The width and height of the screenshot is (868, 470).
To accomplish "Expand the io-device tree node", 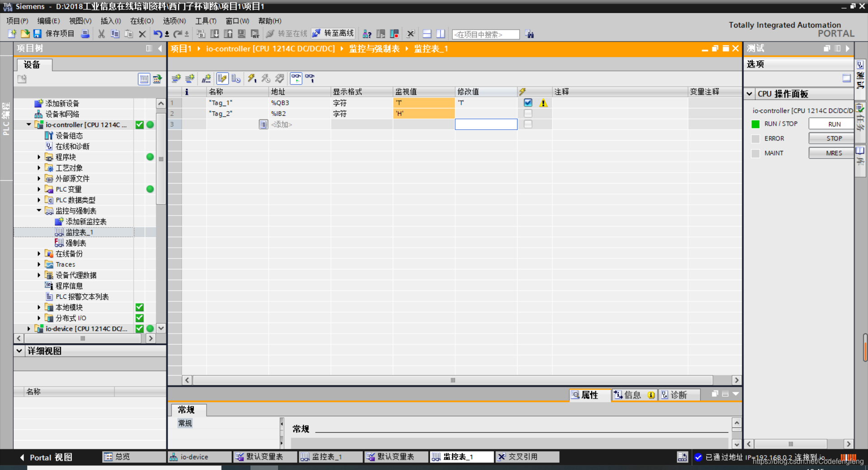I will click(x=29, y=329).
